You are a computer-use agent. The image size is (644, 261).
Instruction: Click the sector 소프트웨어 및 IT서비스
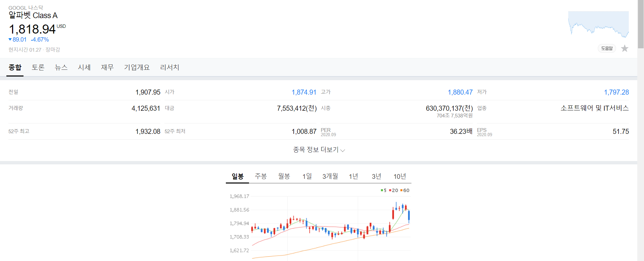click(595, 108)
